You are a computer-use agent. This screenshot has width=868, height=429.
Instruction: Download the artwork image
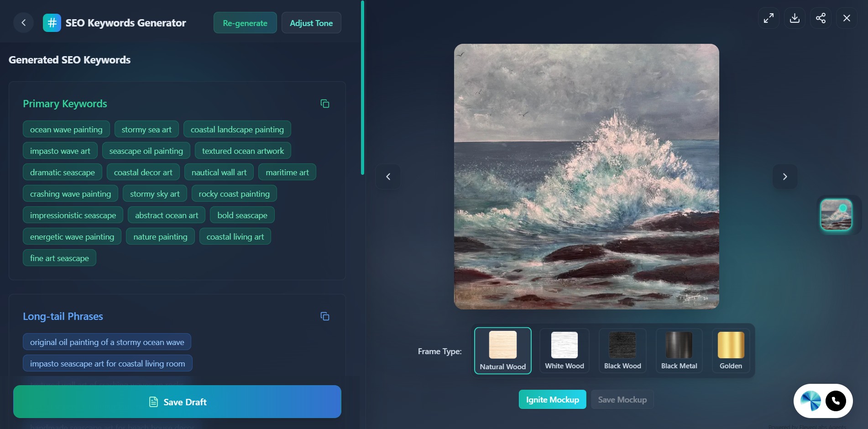tap(795, 18)
